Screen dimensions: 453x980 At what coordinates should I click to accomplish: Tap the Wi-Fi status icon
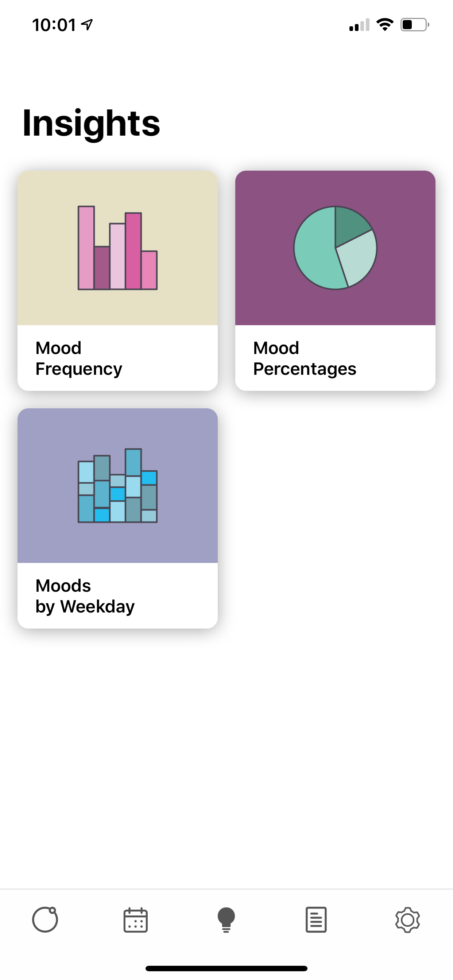pos(385,25)
